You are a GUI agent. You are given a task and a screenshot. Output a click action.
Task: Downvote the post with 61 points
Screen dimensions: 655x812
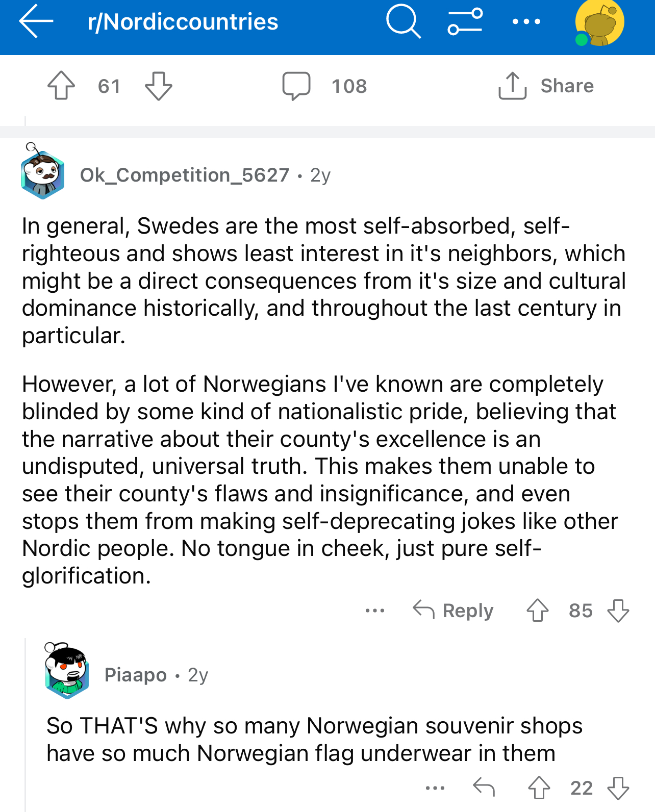coord(159,86)
